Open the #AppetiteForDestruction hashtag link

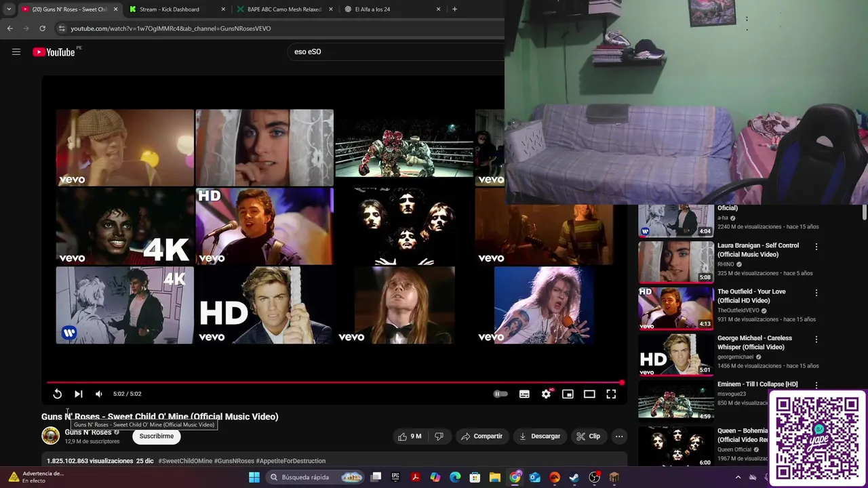point(291,461)
